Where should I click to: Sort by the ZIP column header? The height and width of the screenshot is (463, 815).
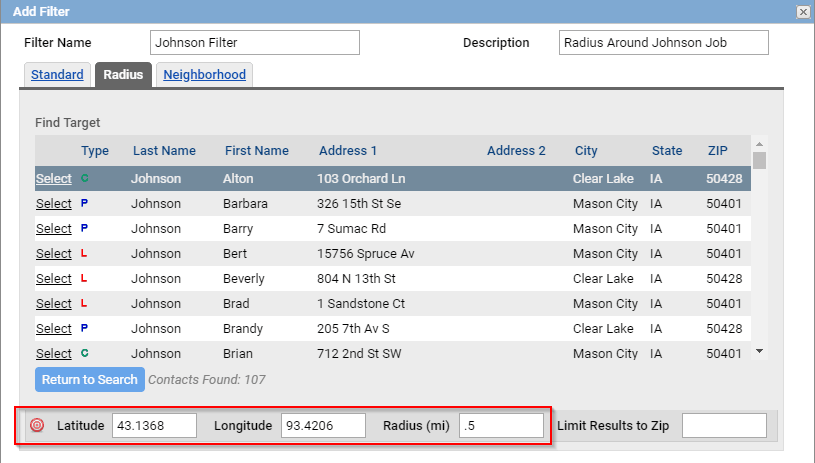coord(718,151)
